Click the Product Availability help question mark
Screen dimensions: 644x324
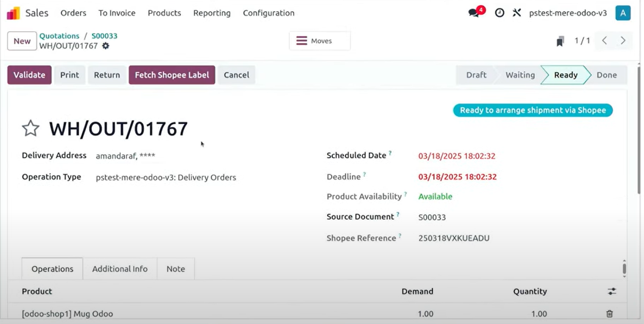pyautogui.click(x=406, y=194)
